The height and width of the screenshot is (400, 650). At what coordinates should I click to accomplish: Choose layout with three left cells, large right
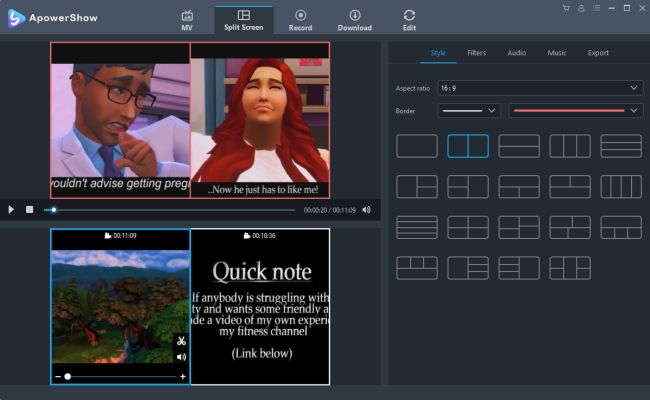[519, 268]
